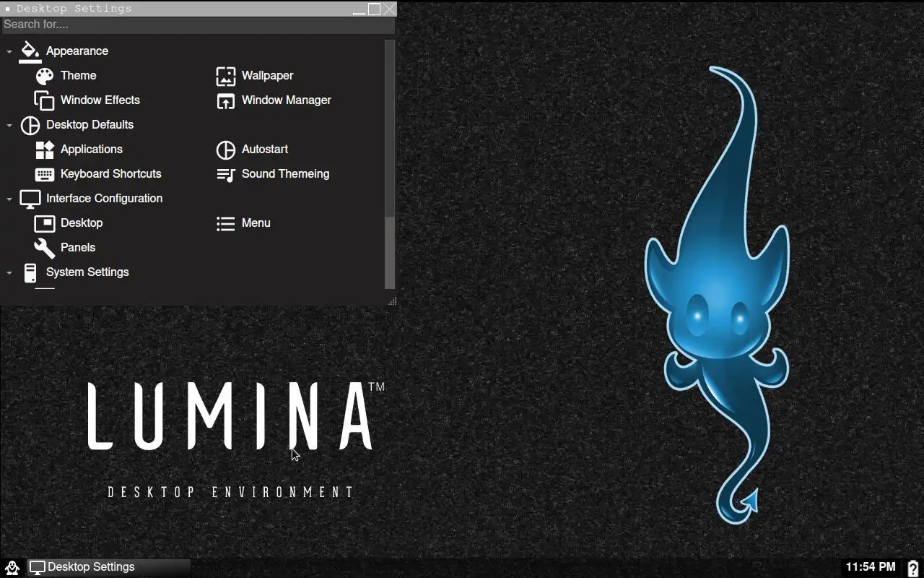
Task: Click the window menu icon in title bar
Action: click(x=7, y=9)
